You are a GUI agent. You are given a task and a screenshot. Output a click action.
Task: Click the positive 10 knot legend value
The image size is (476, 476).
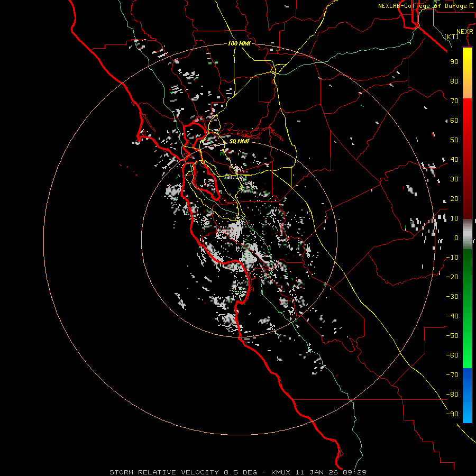click(x=454, y=218)
